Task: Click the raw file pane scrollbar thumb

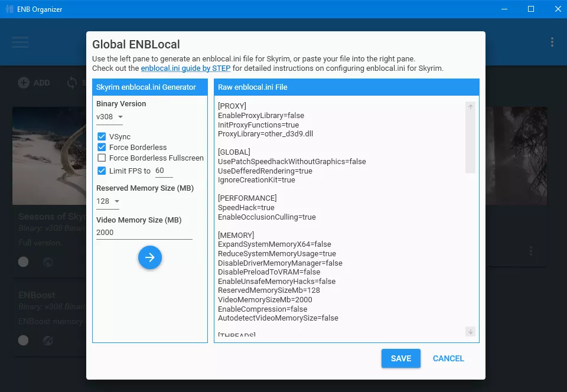Action: click(470, 142)
